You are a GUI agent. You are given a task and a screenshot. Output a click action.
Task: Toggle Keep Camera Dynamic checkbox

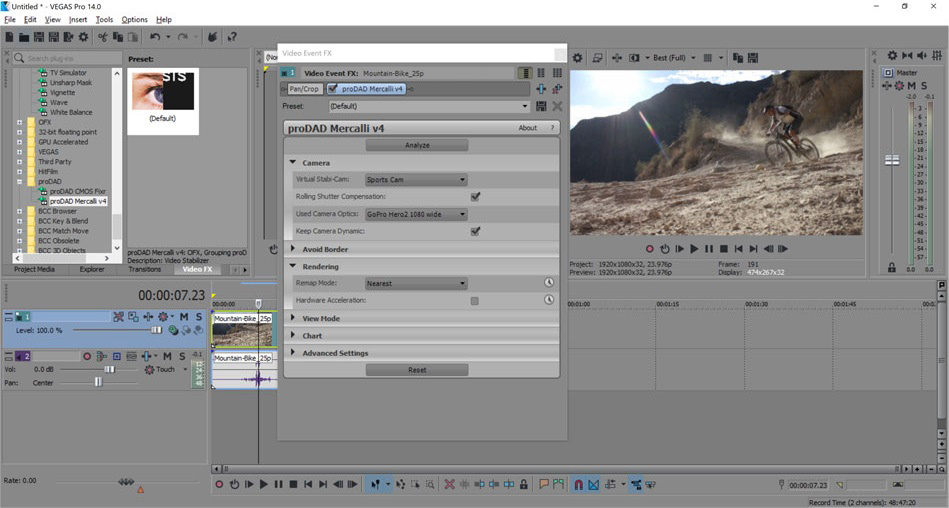(475, 231)
